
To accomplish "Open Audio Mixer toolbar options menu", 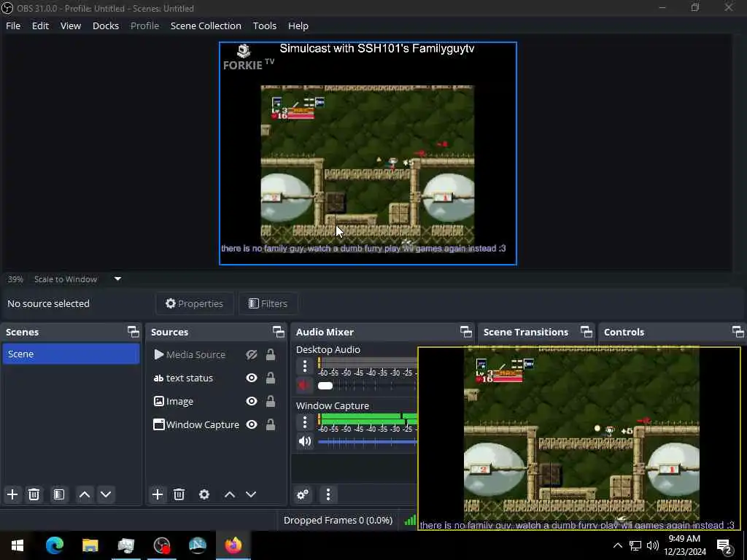I will click(328, 494).
